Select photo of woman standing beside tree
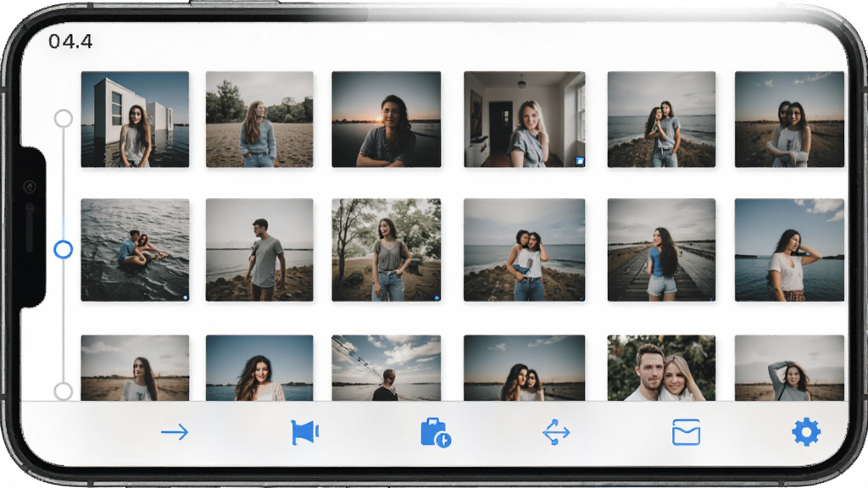868x488 pixels. click(387, 250)
